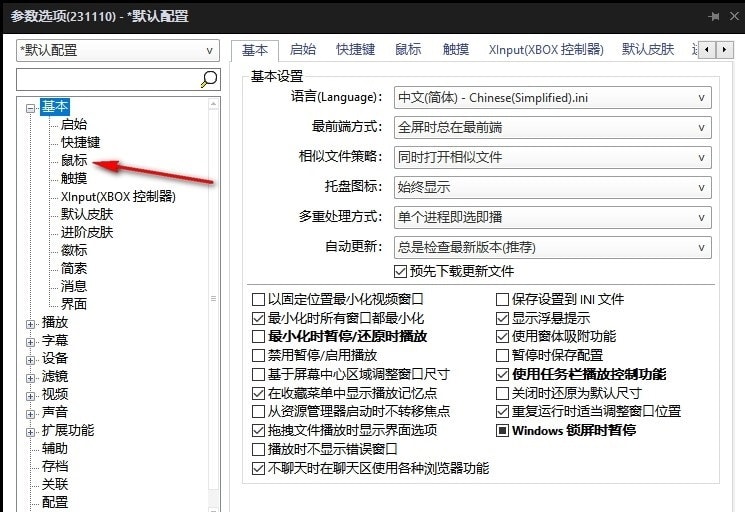This screenshot has height=512, width=745.
Task: Disable 显示浮悬提示 checkbox
Action: tap(502, 318)
